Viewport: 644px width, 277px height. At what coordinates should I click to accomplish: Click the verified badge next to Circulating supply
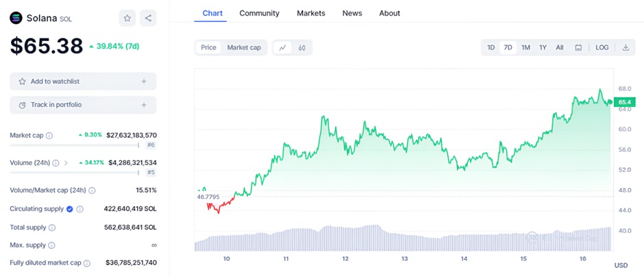(x=69, y=208)
